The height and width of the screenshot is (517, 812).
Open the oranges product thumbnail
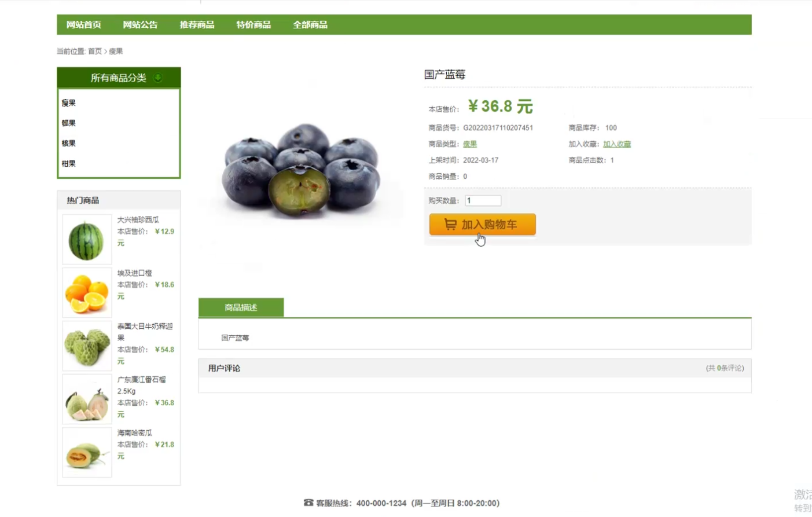point(87,293)
